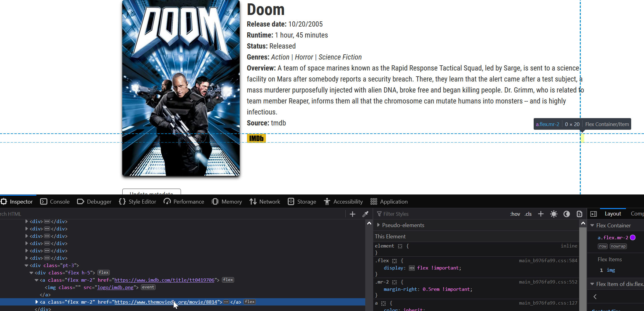The height and width of the screenshot is (311, 644).
Task: Select the eyedropper color picker in markup toolbar
Action: point(365,214)
